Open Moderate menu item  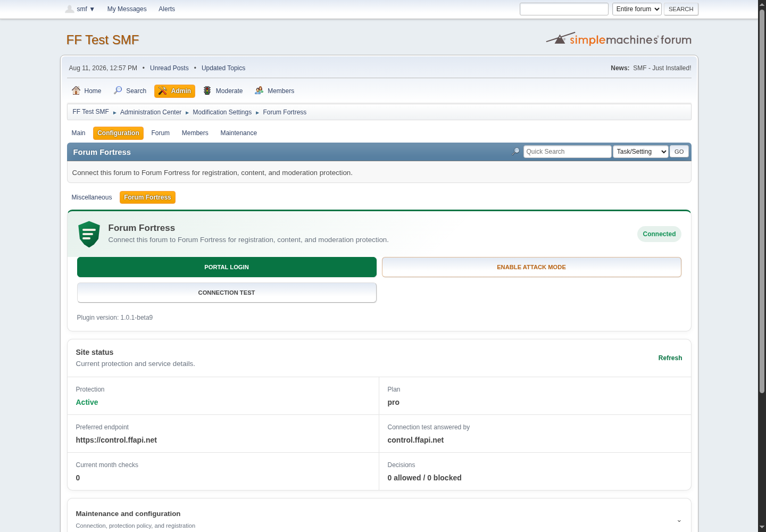(223, 91)
